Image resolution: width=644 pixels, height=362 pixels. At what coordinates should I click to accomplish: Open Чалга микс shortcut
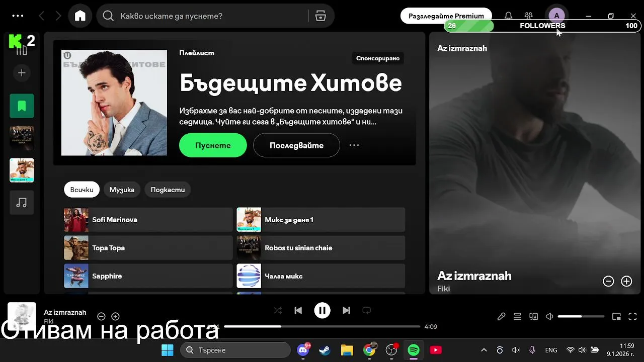click(320, 276)
